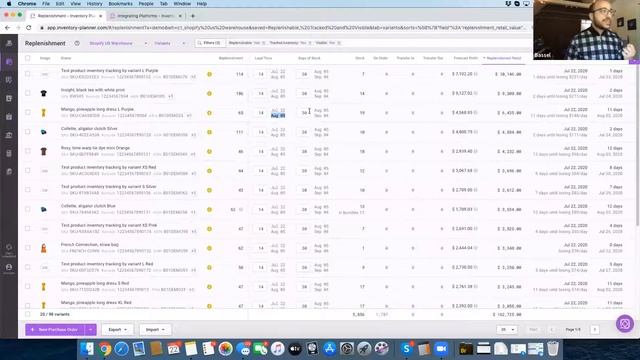Image resolution: width=640 pixels, height=360 pixels.
Task: Open the Import dropdown
Action: click(155, 329)
